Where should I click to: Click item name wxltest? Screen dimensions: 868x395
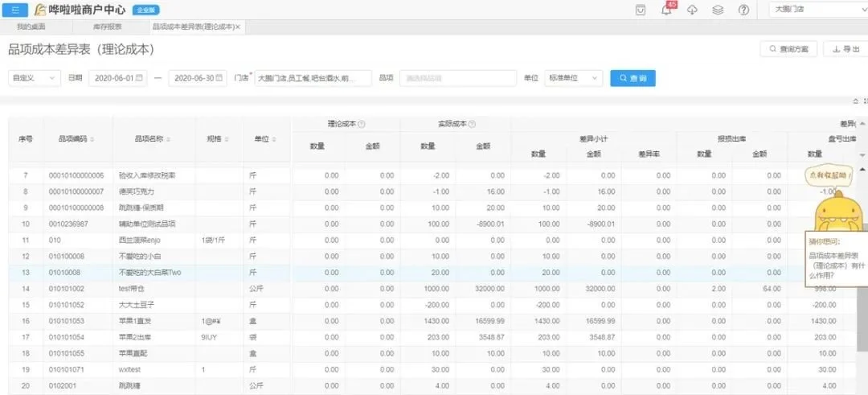(129, 369)
